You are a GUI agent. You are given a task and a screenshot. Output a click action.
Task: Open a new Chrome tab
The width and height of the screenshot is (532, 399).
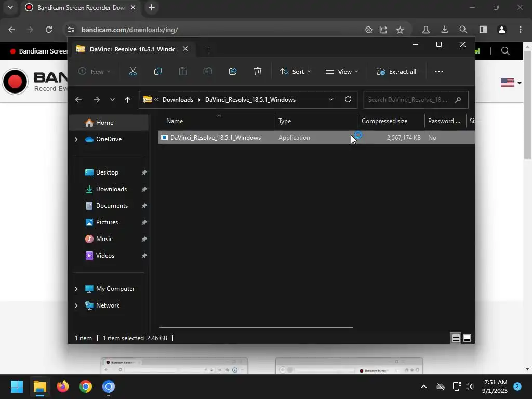click(152, 7)
